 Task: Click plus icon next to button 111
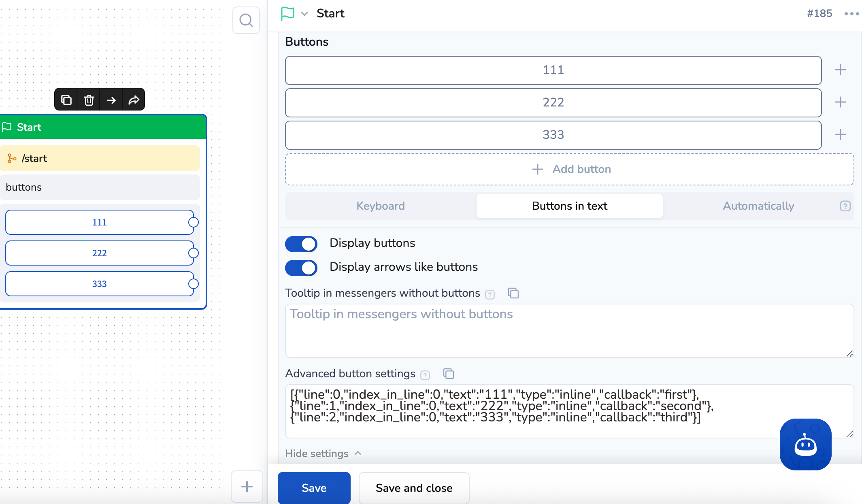coord(840,70)
